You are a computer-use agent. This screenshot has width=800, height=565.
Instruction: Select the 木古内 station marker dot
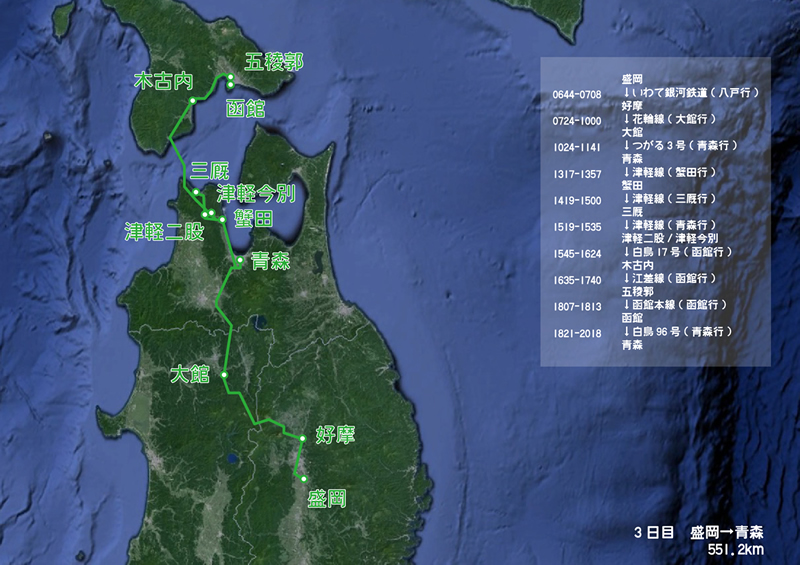192,102
